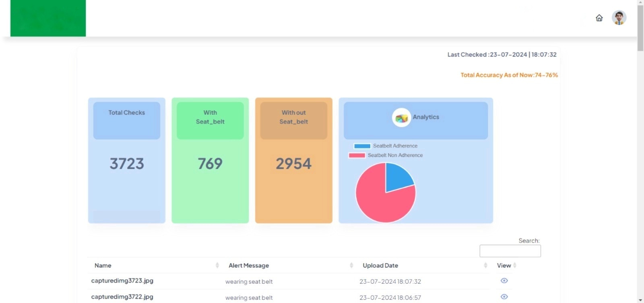Click the green logo in header
The width and height of the screenshot is (644, 303).
tap(48, 18)
